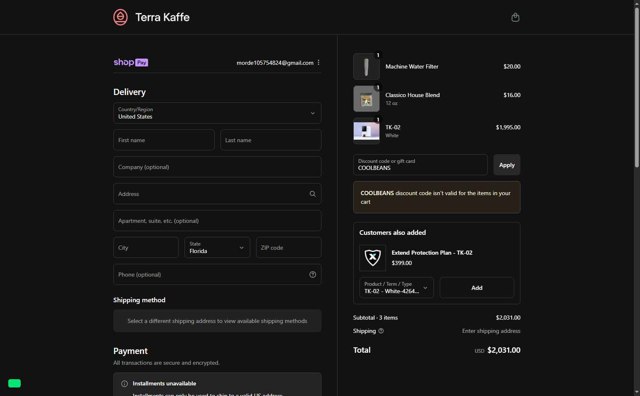Click the Company (optional) field
The image size is (640, 396).
(x=217, y=167)
